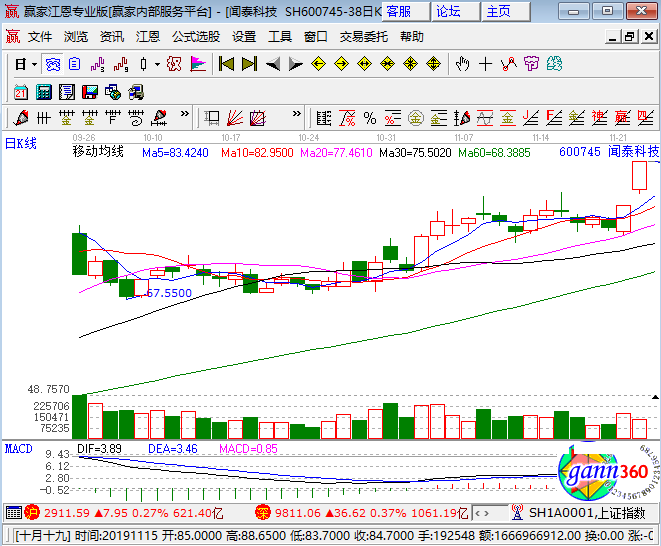This screenshot has height=546, width=661.
Task: Click the 客服 button in title bar
Action: pos(406,11)
